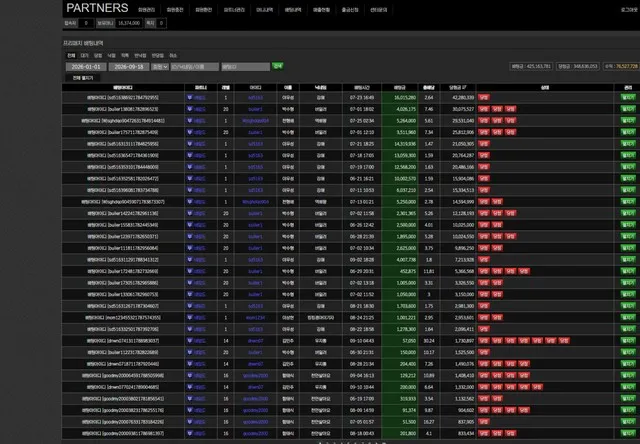Click the green button in the 14,594,999 row
The image size is (640, 444).
tap(628, 202)
